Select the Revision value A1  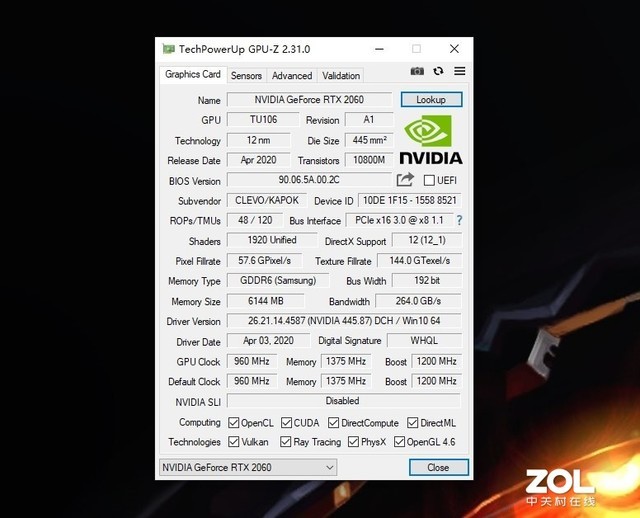coord(369,120)
